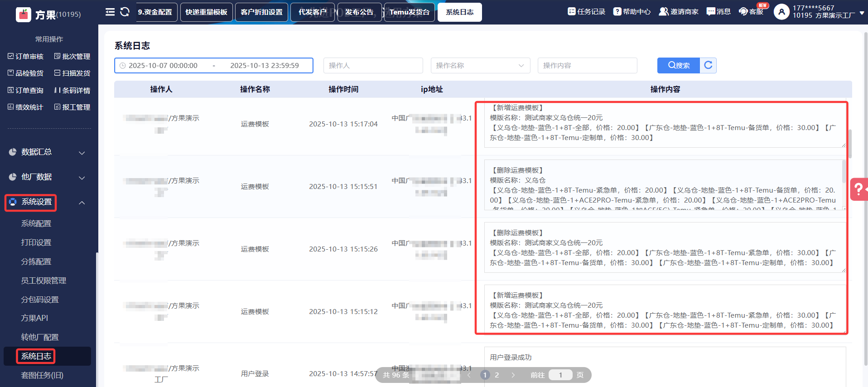Click the 系统设置 gear icon
This screenshot has height=387, width=868.
(x=13, y=202)
